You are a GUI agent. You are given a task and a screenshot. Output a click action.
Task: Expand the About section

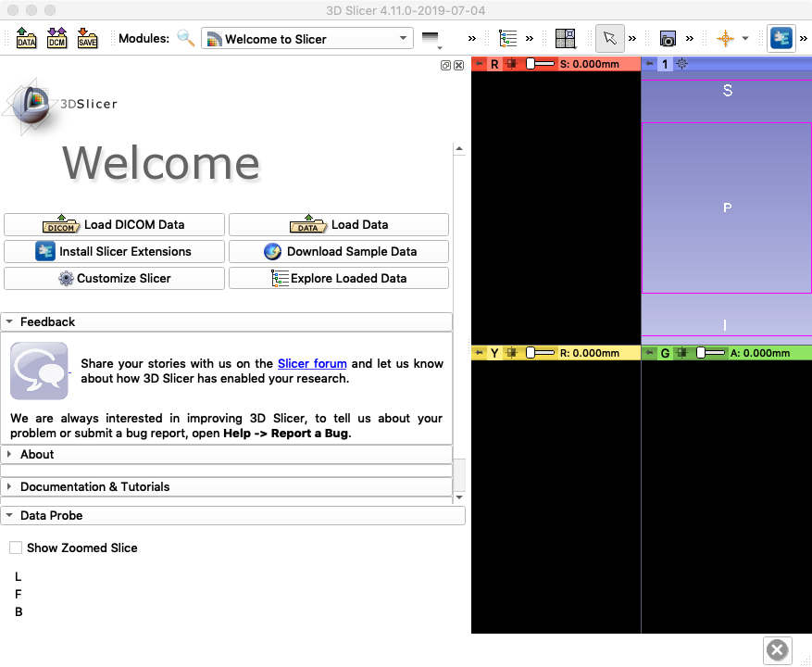click(x=226, y=455)
